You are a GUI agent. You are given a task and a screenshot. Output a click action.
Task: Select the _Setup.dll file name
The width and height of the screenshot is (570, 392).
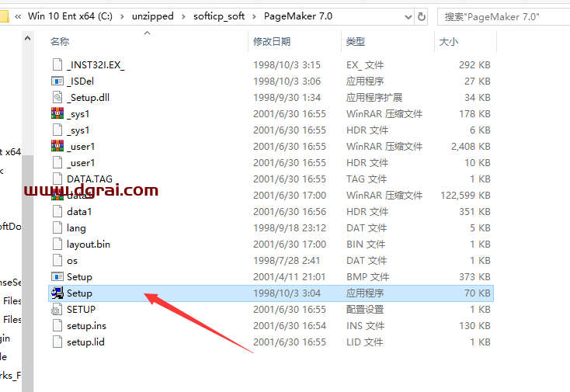[89, 97]
